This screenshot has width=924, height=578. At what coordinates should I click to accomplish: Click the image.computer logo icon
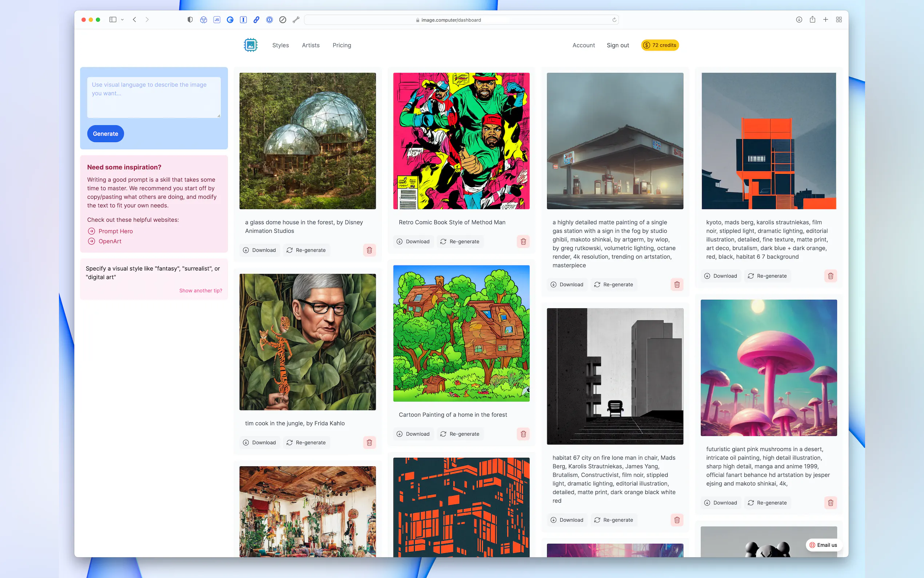pyautogui.click(x=251, y=45)
